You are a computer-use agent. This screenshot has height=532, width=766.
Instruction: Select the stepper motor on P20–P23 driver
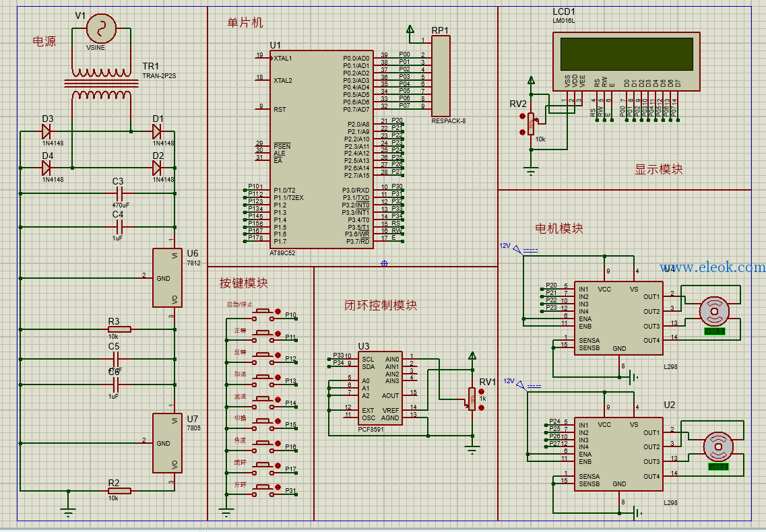(714, 311)
